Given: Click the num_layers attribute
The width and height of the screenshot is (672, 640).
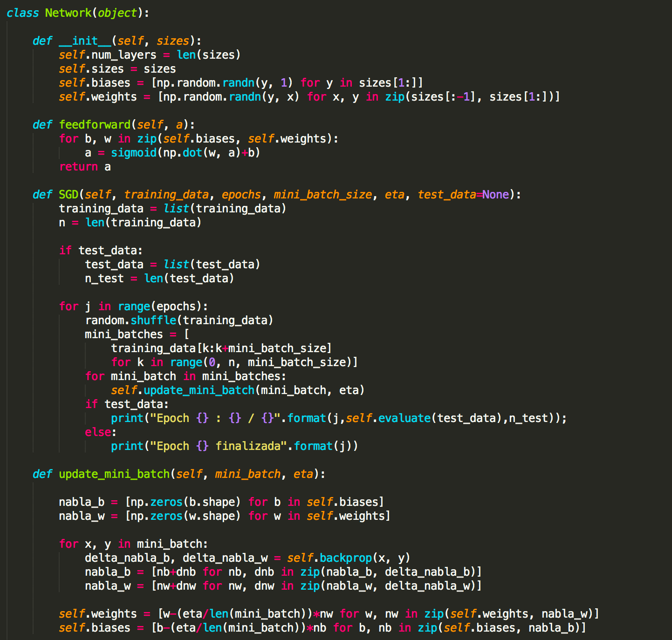Looking at the screenshot, I should coord(124,55).
